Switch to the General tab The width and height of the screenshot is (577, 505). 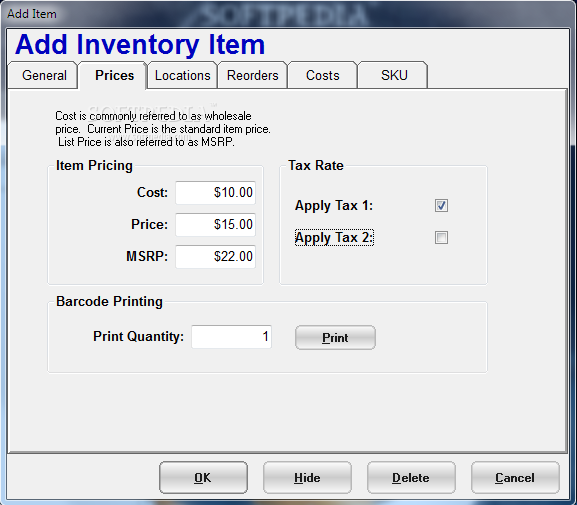(x=42, y=75)
